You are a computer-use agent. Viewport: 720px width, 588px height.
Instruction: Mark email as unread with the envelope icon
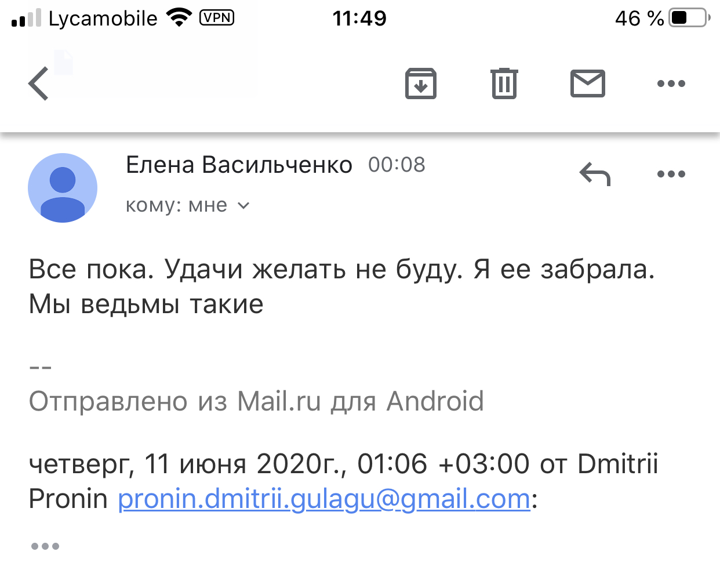coord(588,84)
